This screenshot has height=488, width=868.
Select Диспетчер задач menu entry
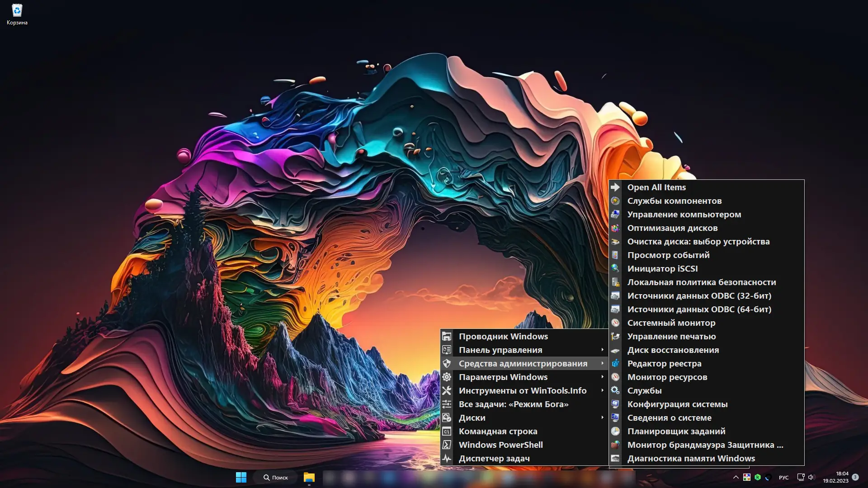[x=494, y=458]
